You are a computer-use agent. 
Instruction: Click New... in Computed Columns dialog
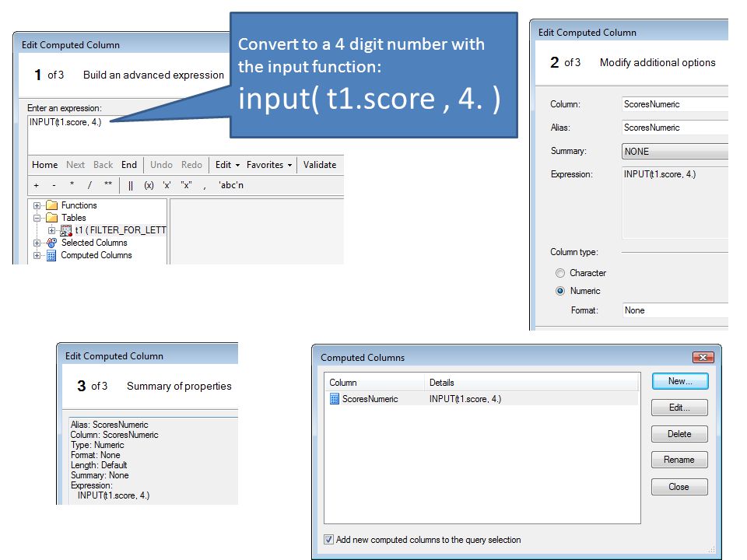point(680,381)
